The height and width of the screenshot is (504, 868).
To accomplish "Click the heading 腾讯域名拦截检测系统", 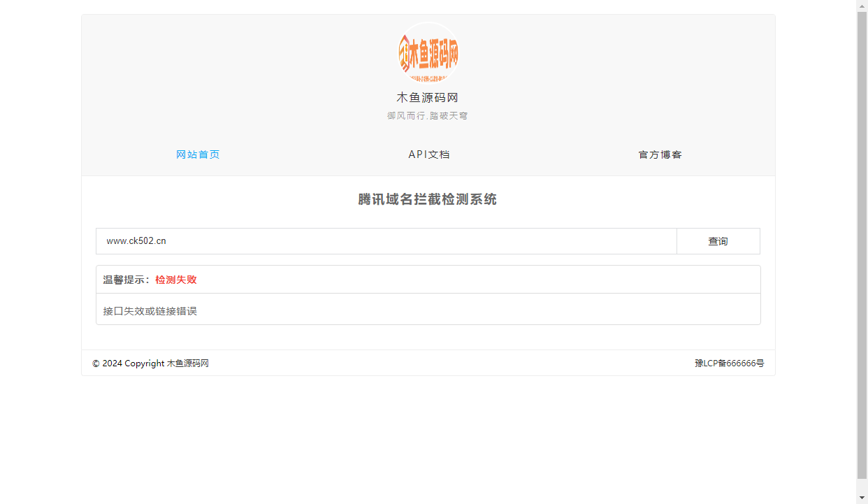I will tap(428, 199).
